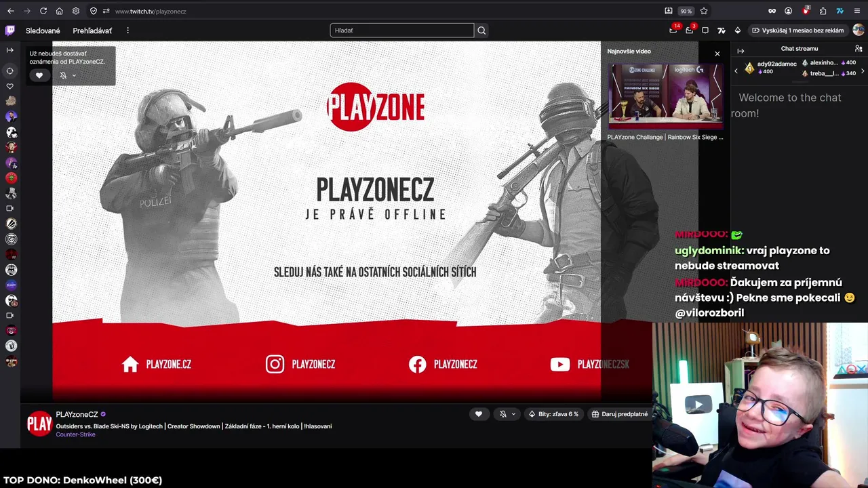Bookmark this page with the star
868x488 pixels.
[x=704, y=11]
